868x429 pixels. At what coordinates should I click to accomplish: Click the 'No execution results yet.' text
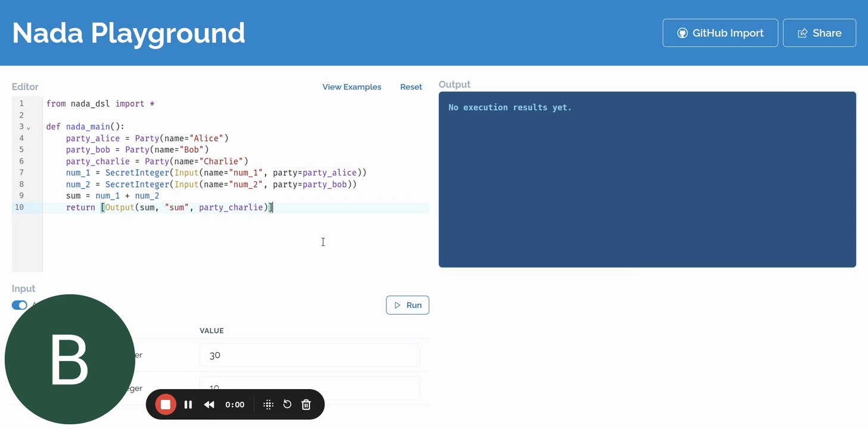[510, 108]
